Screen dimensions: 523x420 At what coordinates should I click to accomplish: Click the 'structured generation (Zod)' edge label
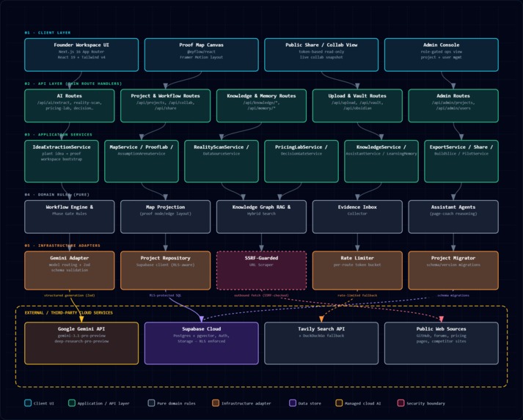(70, 295)
